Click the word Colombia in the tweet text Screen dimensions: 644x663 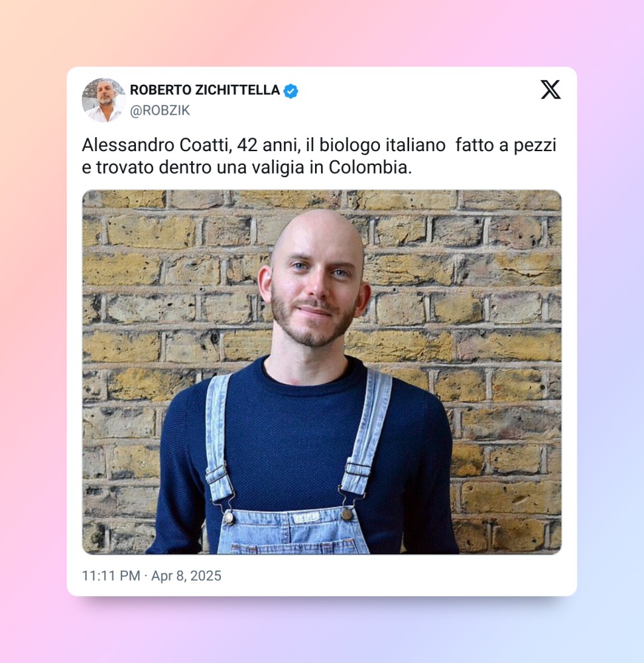coord(370,168)
